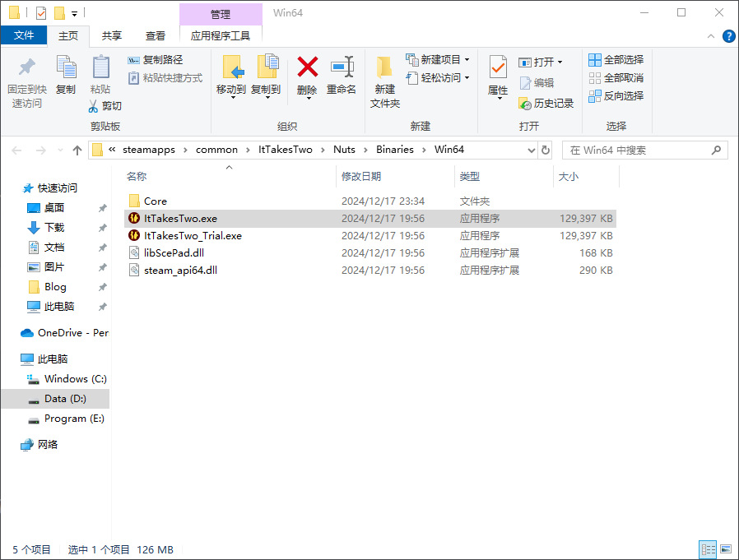Open Downloads in Quick access

pyautogui.click(x=54, y=228)
